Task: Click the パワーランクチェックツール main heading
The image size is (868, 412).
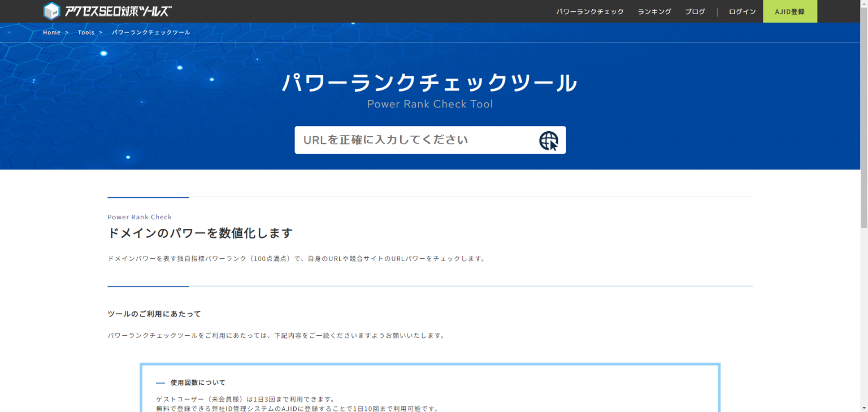Action: (x=429, y=83)
